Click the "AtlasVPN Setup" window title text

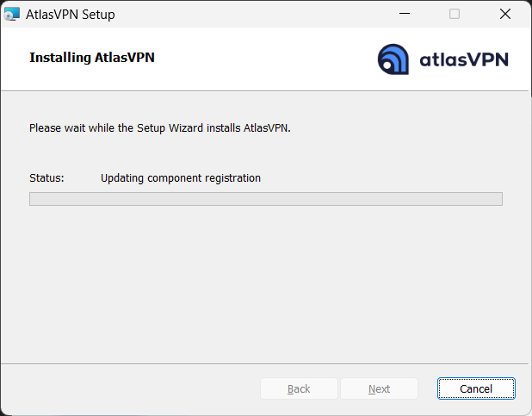click(71, 15)
